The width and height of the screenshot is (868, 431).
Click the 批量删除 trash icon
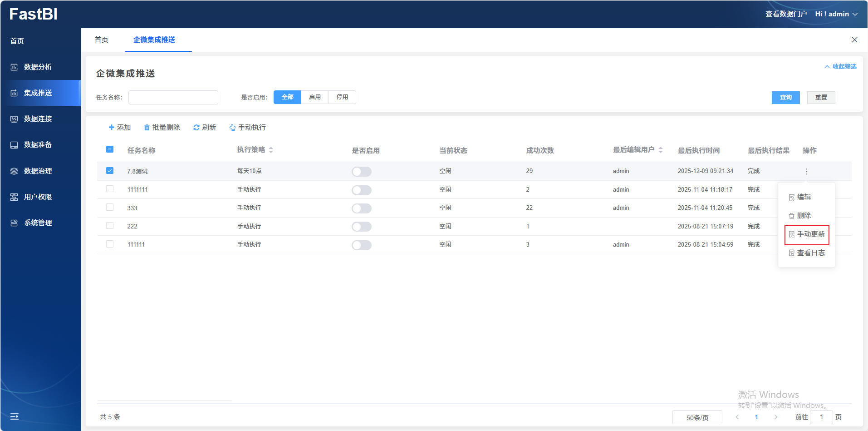tap(147, 128)
